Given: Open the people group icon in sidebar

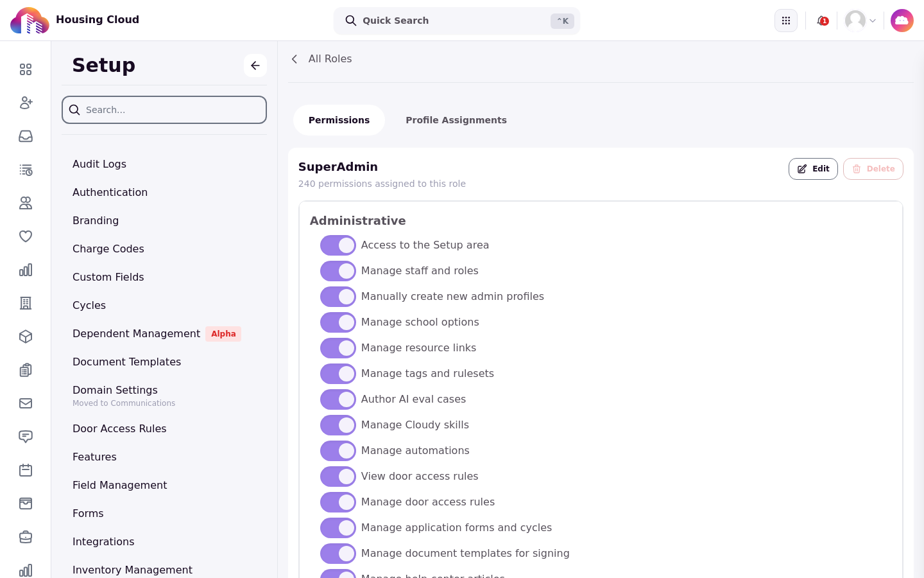Looking at the screenshot, I should click(x=26, y=203).
